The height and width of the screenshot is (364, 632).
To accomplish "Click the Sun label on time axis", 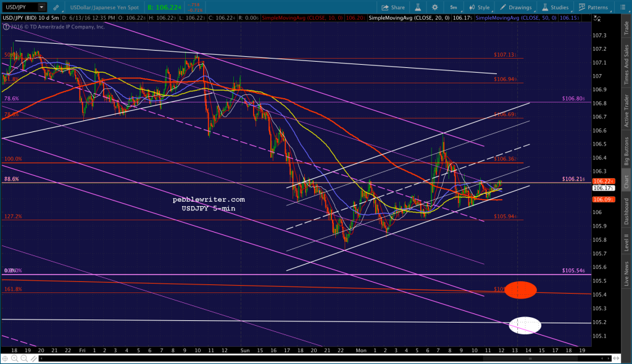I will coord(245,350).
